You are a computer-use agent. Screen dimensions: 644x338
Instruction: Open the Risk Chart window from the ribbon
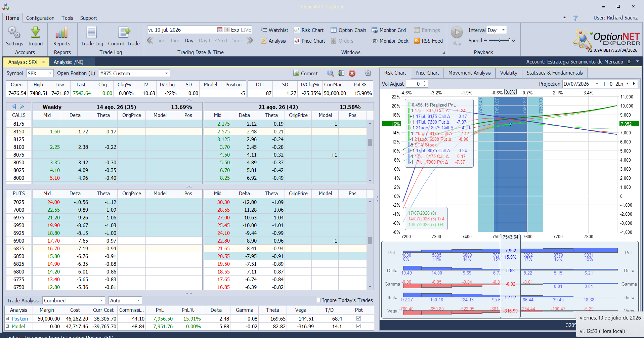pyautogui.click(x=309, y=30)
